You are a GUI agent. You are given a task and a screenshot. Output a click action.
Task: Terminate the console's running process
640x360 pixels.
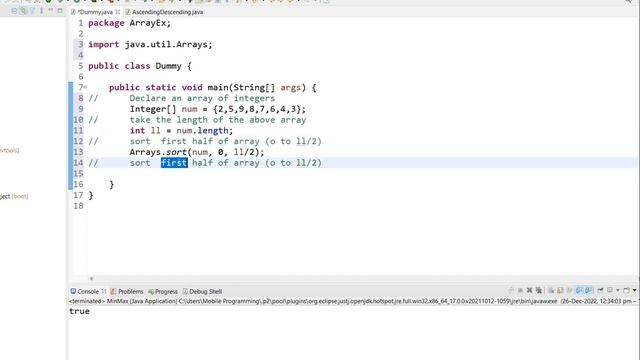(520, 290)
